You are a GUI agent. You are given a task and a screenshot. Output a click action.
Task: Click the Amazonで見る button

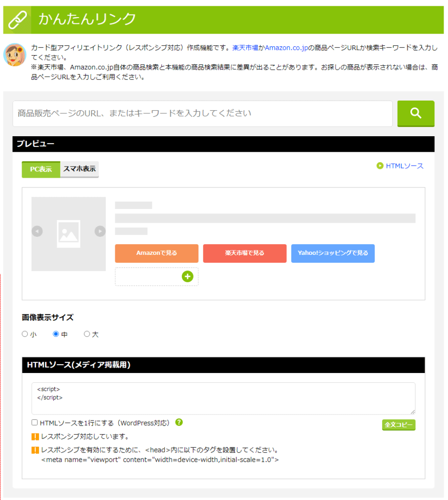coord(157,253)
